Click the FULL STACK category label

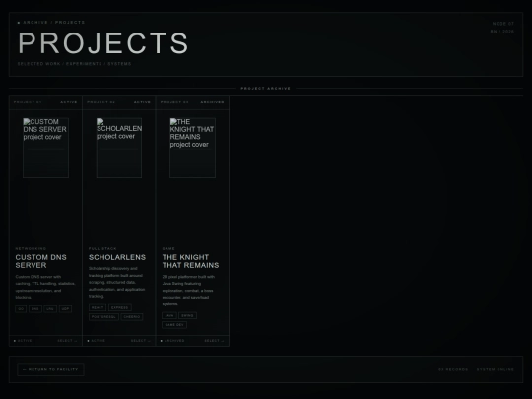(x=102, y=248)
